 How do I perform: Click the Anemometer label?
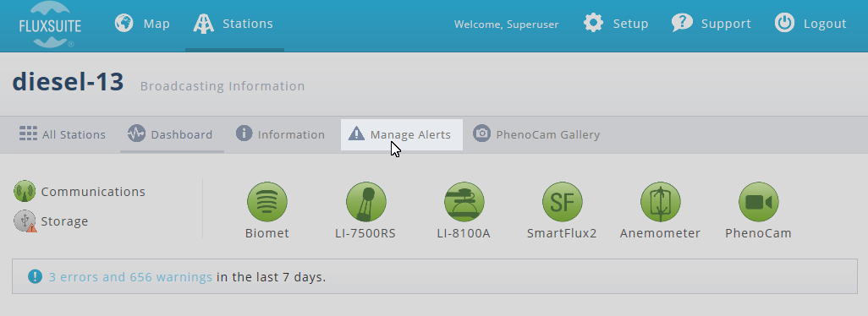point(660,233)
